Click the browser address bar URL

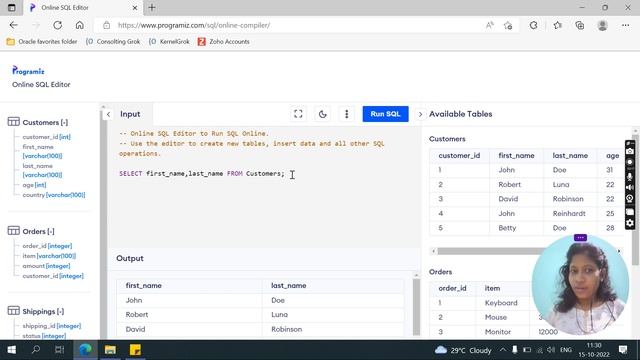(x=194, y=25)
